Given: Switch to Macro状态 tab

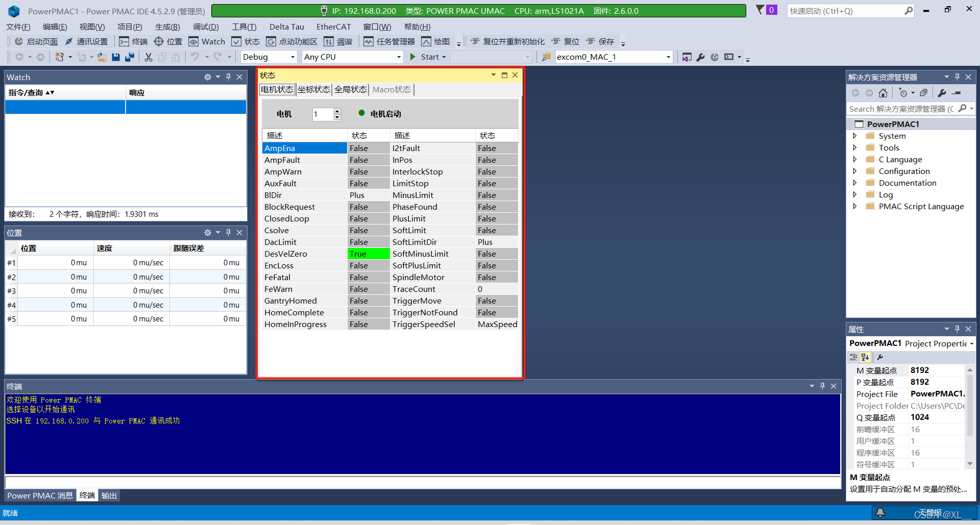Looking at the screenshot, I should click(391, 90).
